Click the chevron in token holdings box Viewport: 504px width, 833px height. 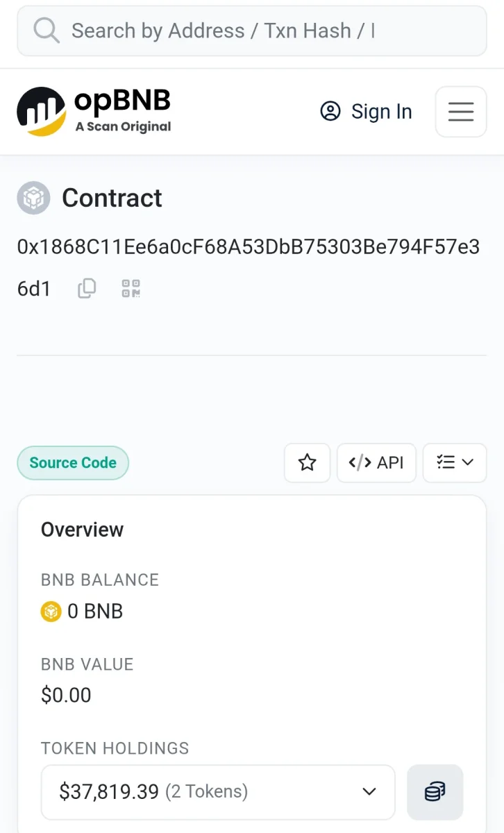(369, 792)
